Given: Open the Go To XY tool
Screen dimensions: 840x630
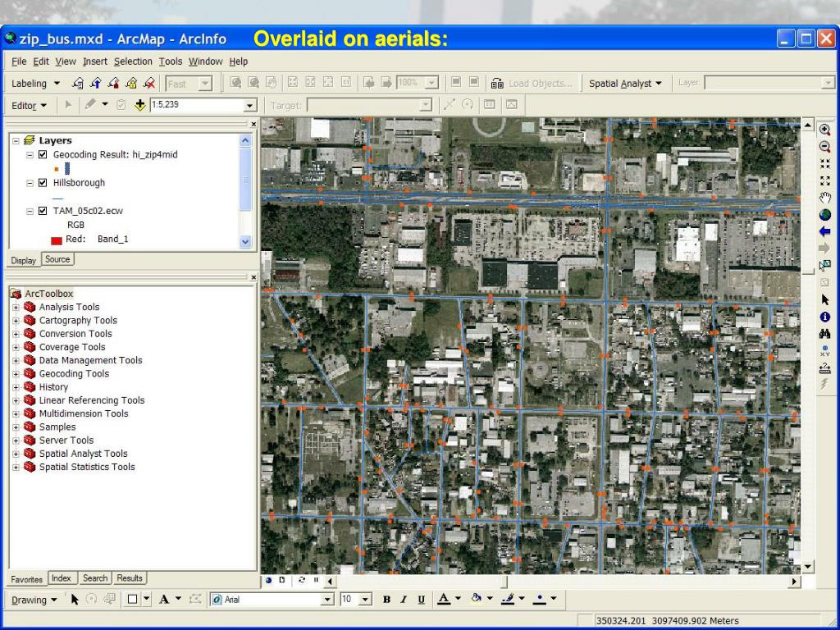Looking at the screenshot, I should pyautogui.click(x=825, y=351).
